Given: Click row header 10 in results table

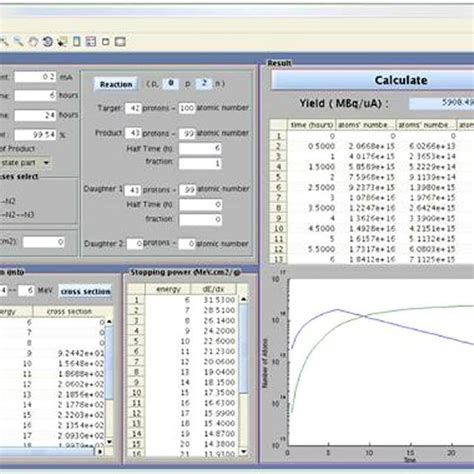Looking at the screenshot, I should click(x=279, y=229).
